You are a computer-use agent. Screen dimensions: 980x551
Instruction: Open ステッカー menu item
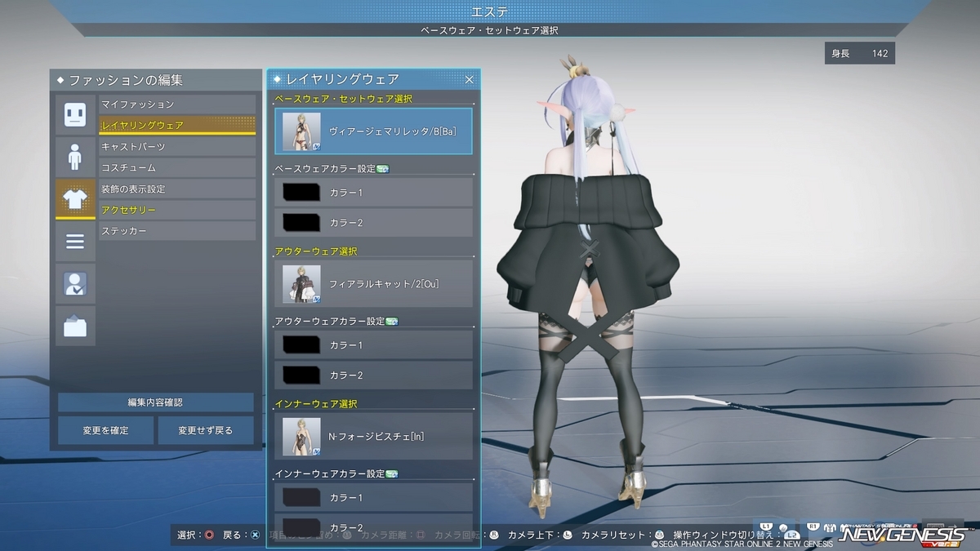[177, 232]
